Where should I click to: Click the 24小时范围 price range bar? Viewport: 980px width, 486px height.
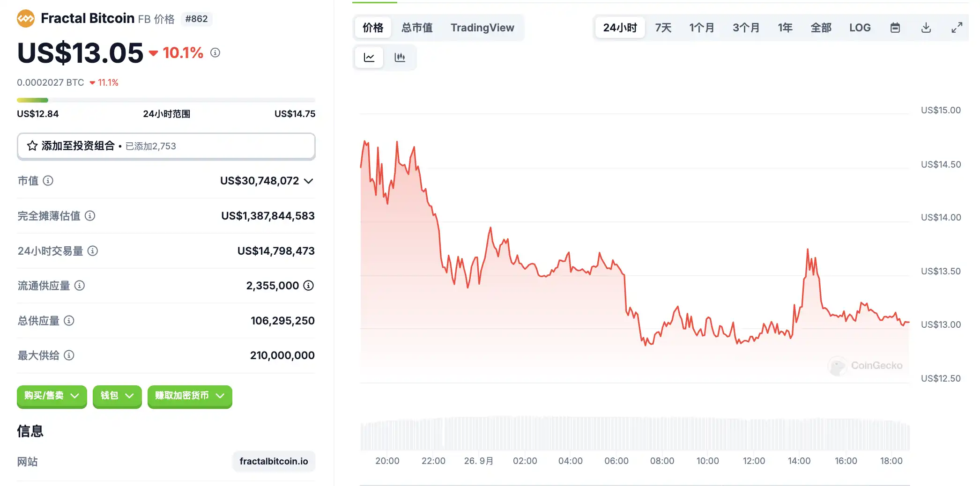click(x=166, y=100)
